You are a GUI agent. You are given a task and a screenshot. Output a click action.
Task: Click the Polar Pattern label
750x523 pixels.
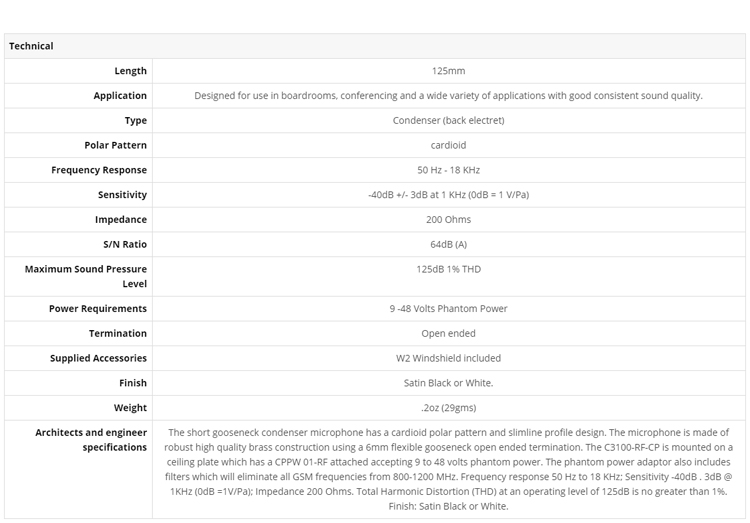click(115, 145)
